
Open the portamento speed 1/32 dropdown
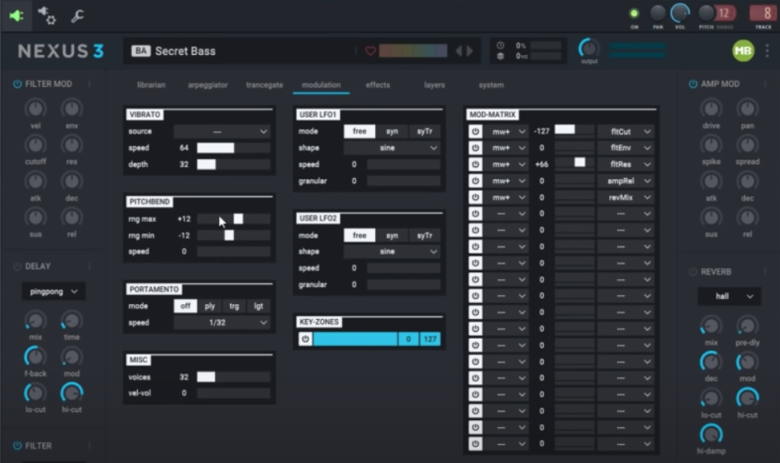pos(221,323)
